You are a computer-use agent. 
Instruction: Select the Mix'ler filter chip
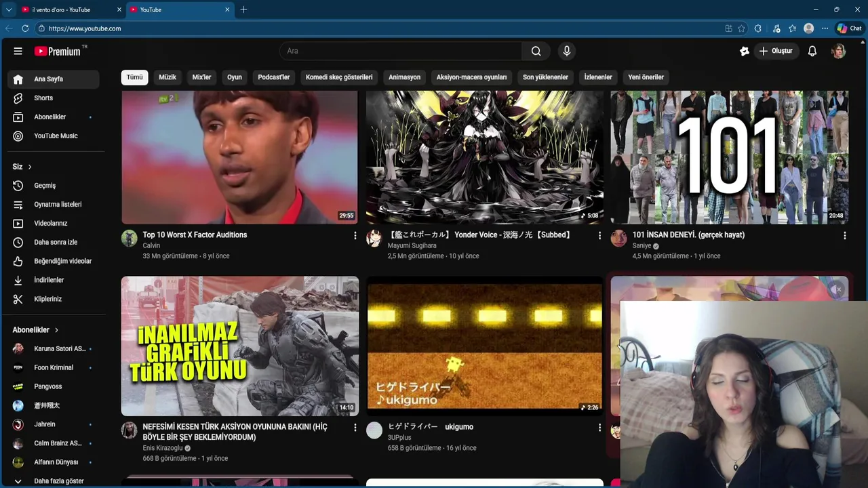coord(201,77)
